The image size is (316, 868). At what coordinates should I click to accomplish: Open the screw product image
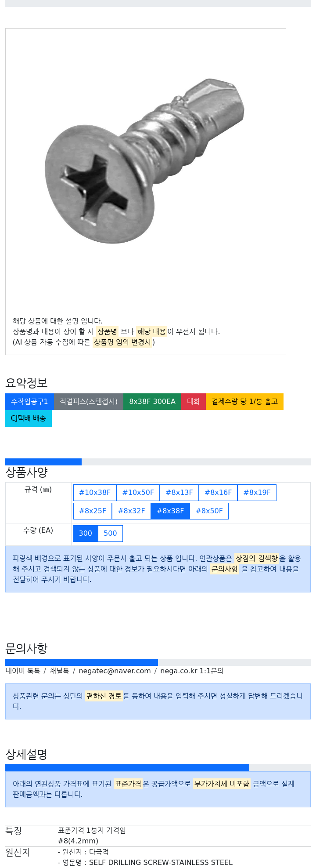click(x=144, y=161)
